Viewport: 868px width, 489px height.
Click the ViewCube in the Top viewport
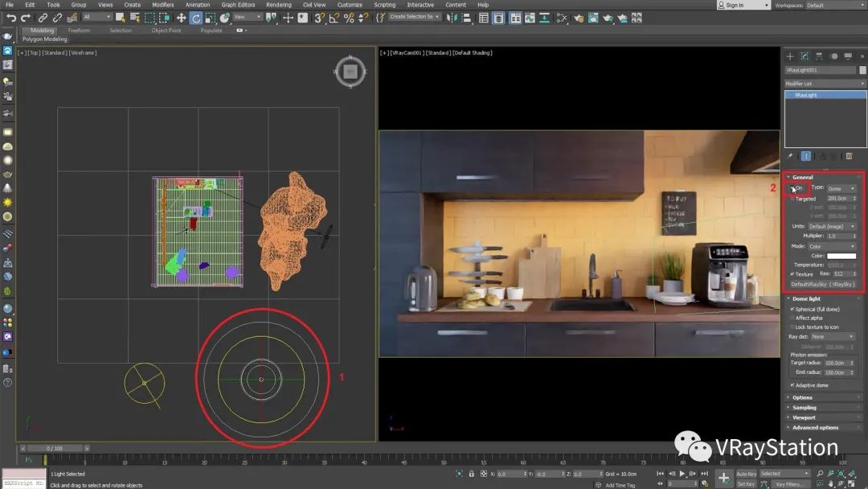point(350,72)
